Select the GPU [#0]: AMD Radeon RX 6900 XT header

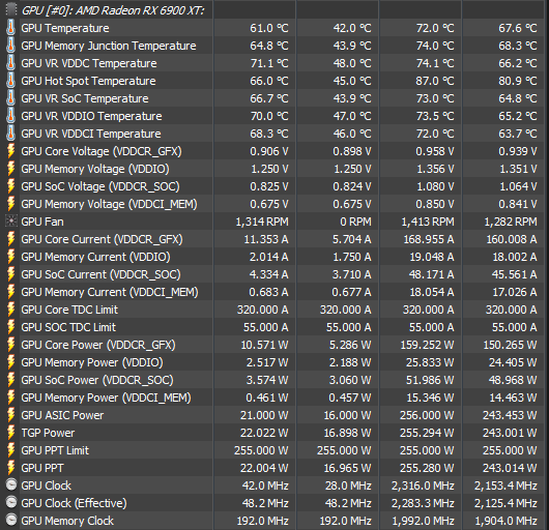coord(113,10)
